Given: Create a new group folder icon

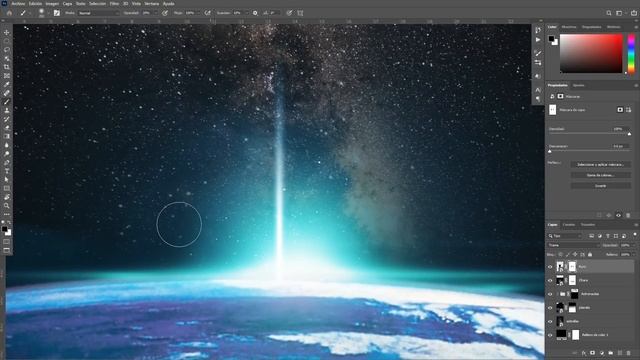Looking at the screenshot, I should (611, 353).
